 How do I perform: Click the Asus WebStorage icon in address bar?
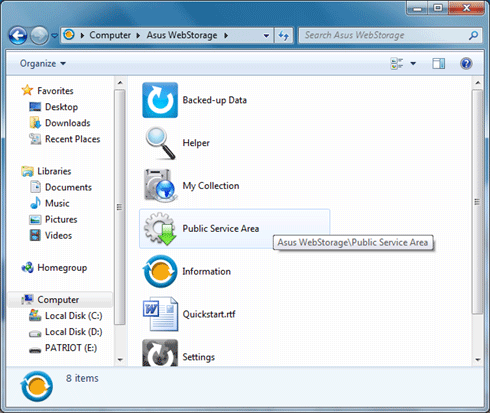69,35
